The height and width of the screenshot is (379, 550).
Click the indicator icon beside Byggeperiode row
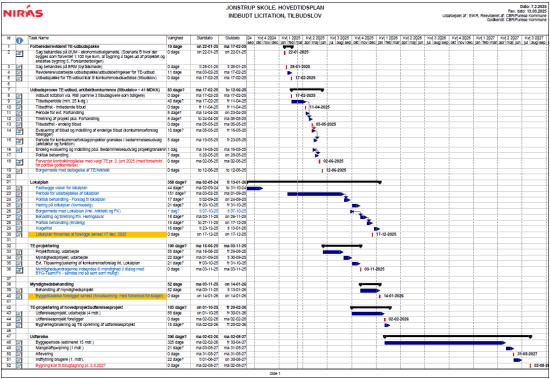point(19,343)
